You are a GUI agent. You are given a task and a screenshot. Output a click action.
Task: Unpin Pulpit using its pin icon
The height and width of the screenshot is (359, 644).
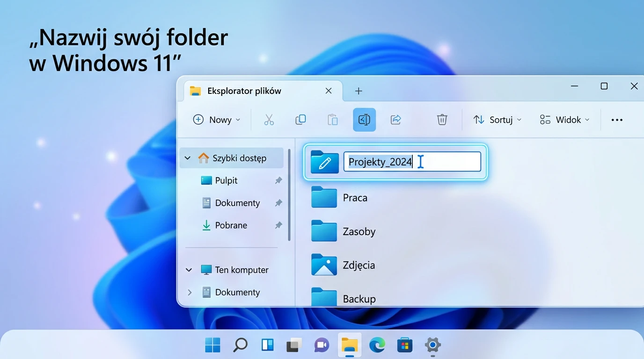pyautogui.click(x=278, y=180)
